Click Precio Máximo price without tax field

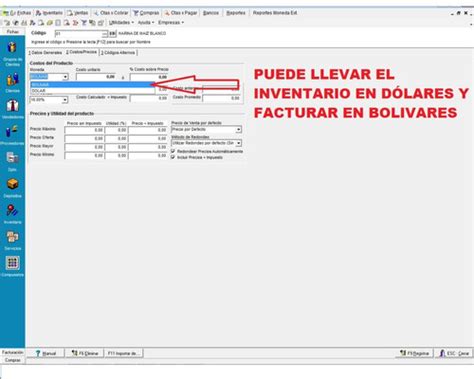coord(84,130)
